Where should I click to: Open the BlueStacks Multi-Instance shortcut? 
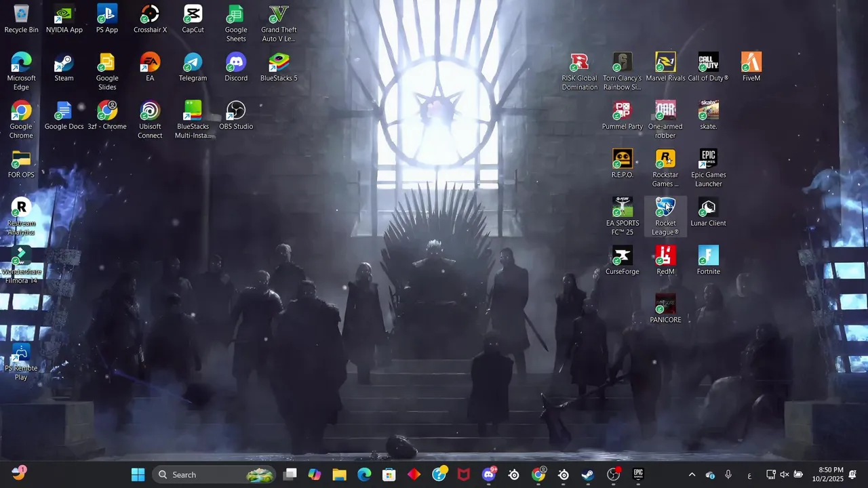tap(193, 120)
